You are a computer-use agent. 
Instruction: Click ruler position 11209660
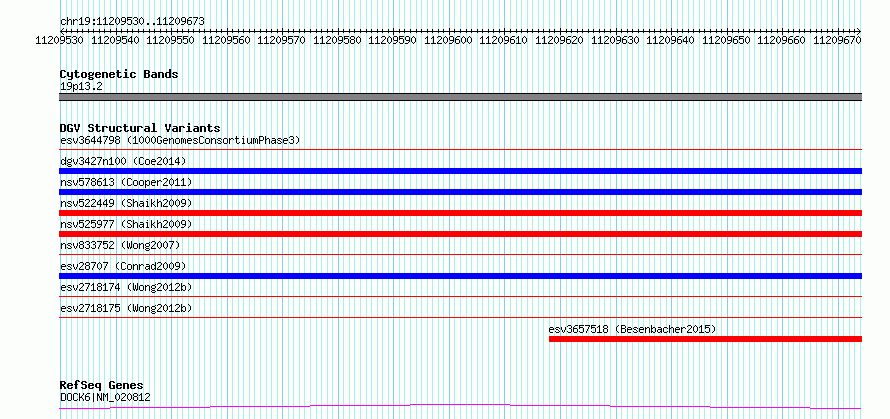783,40
